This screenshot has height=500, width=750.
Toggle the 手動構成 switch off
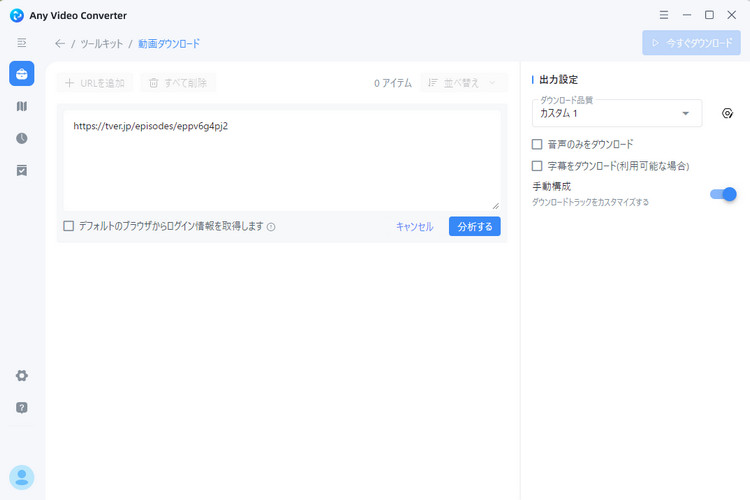(x=723, y=194)
